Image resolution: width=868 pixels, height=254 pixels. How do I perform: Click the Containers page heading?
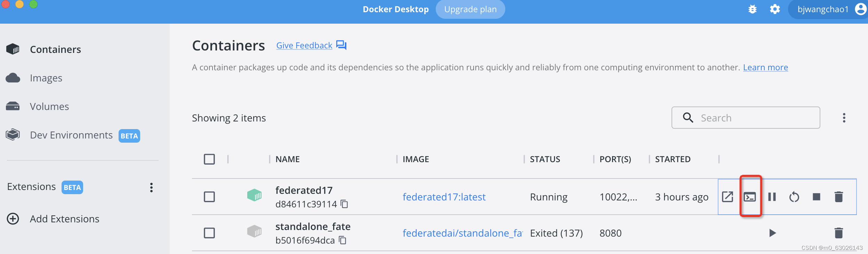tap(228, 46)
